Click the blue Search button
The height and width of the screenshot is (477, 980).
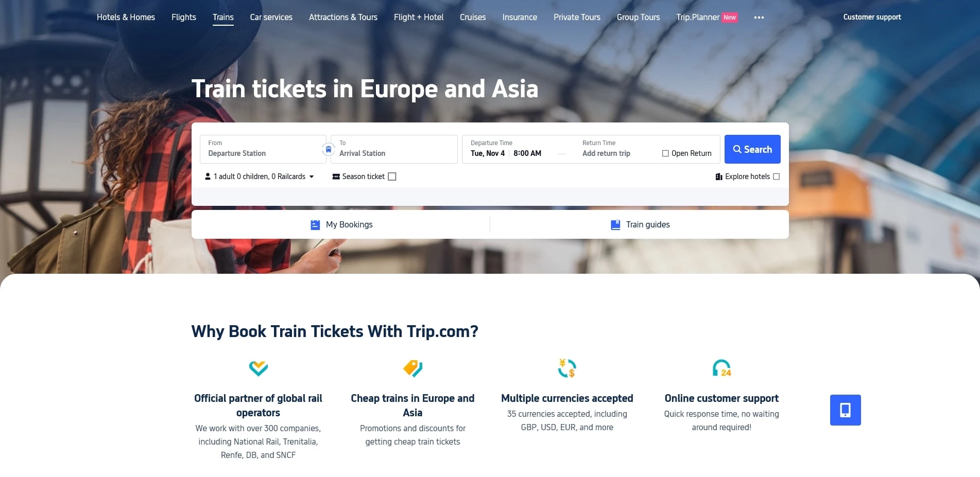(x=752, y=149)
